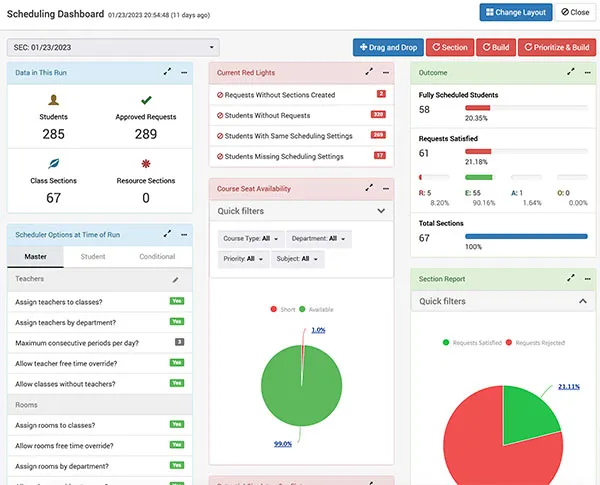Viewport: 600px width, 485px height.
Task: Open the SEC: 01/23/2023 dropdown
Action: tap(112, 47)
